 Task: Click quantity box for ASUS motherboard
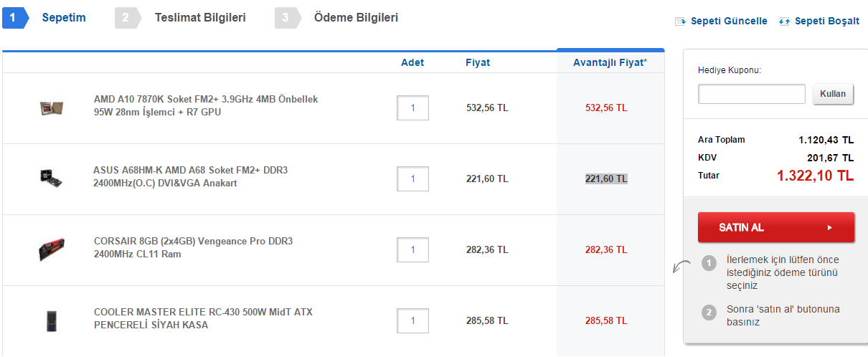[x=412, y=178]
